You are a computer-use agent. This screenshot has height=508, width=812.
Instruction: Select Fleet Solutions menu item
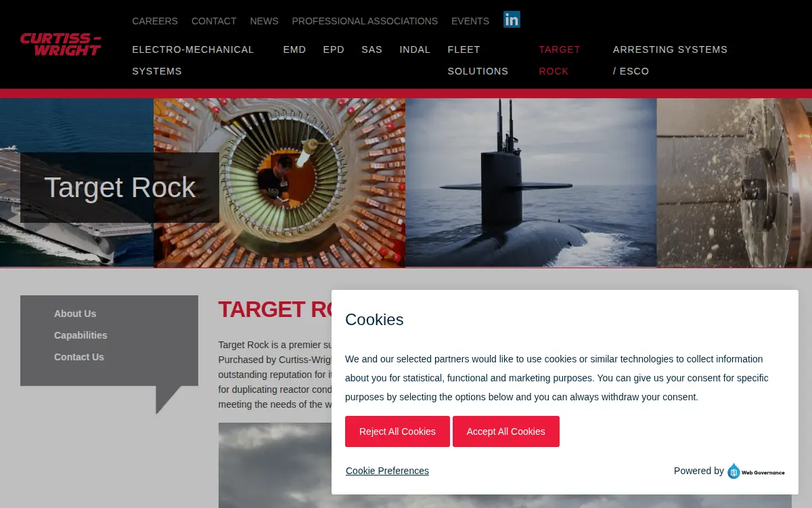click(x=478, y=60)
